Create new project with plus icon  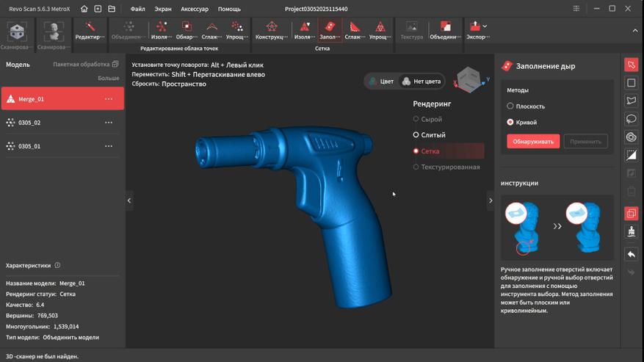coord(98,9)
